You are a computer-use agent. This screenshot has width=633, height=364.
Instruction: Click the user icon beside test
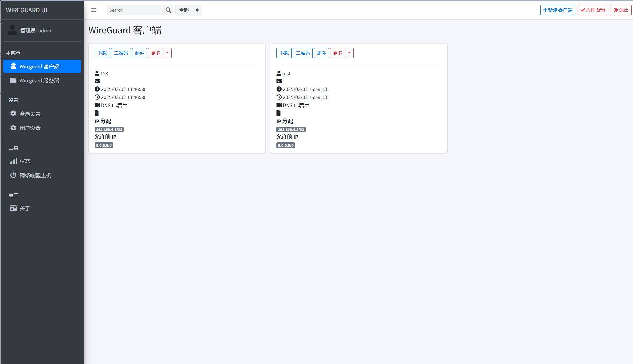(279, 73)
